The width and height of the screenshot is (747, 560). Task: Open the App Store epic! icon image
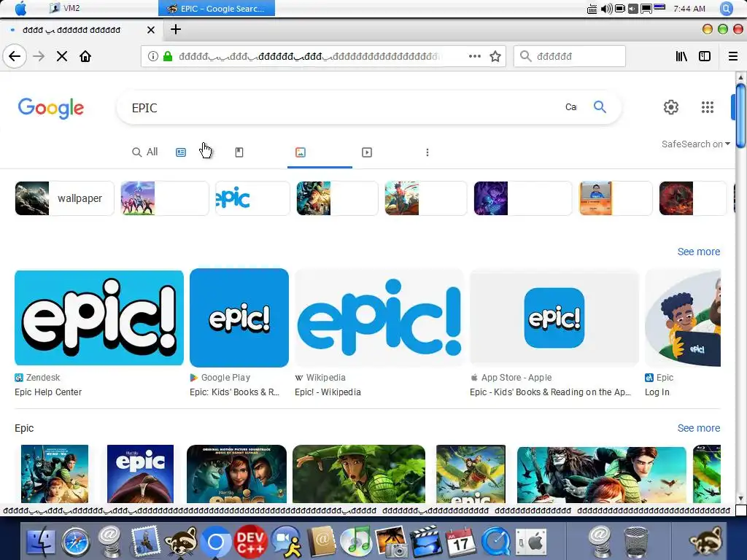click(554, 318)
